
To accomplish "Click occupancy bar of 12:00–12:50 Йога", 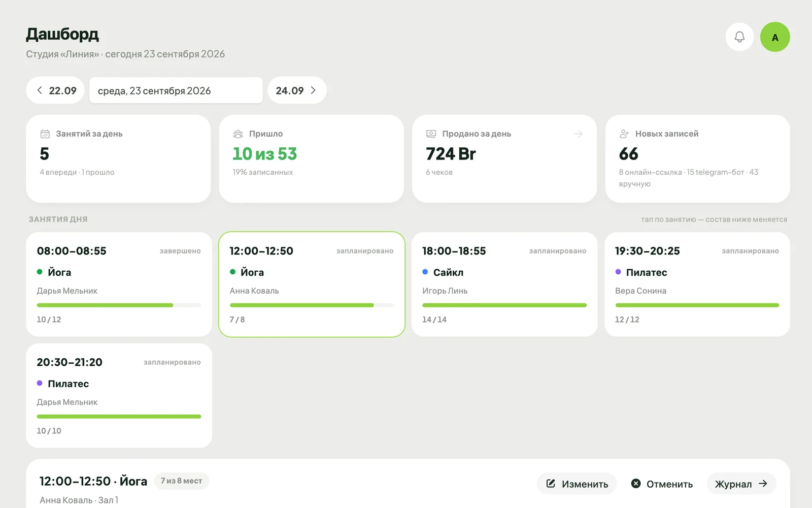I will 312,305.
